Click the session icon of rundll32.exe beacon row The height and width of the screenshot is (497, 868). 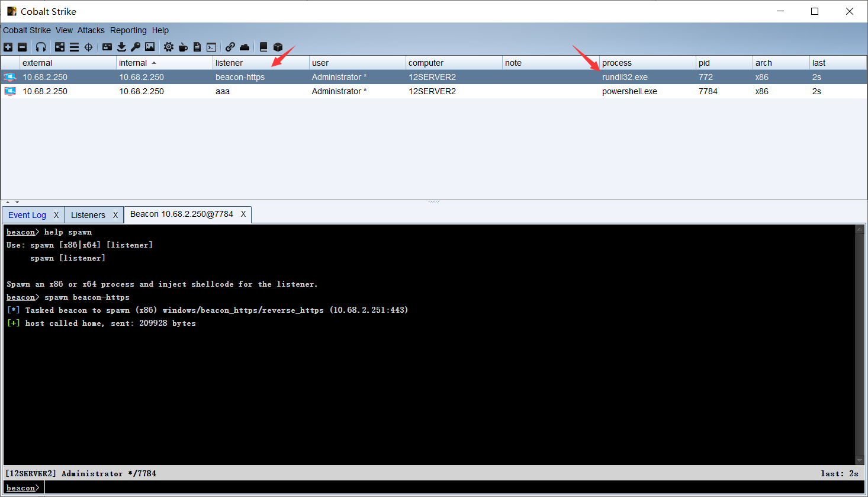(x=10, y=77)
